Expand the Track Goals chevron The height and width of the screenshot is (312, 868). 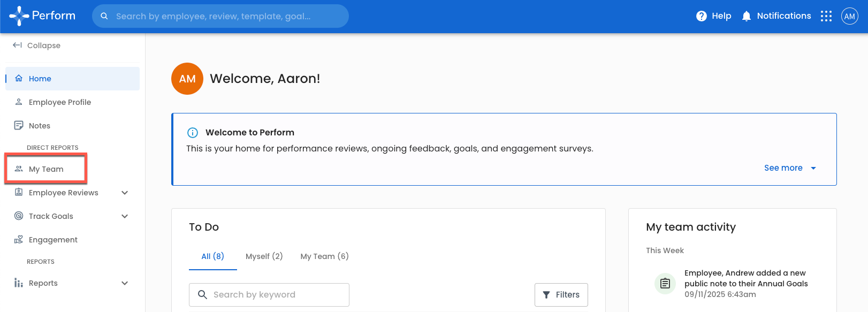125,216
